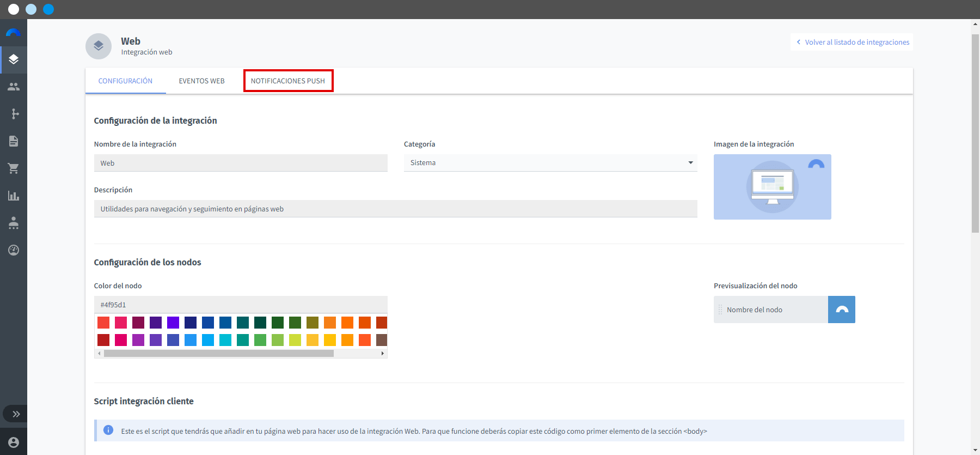Screen dimensions: 980x455
Task: Click the blue app logo in the sidebar
Action: (14, 33)
